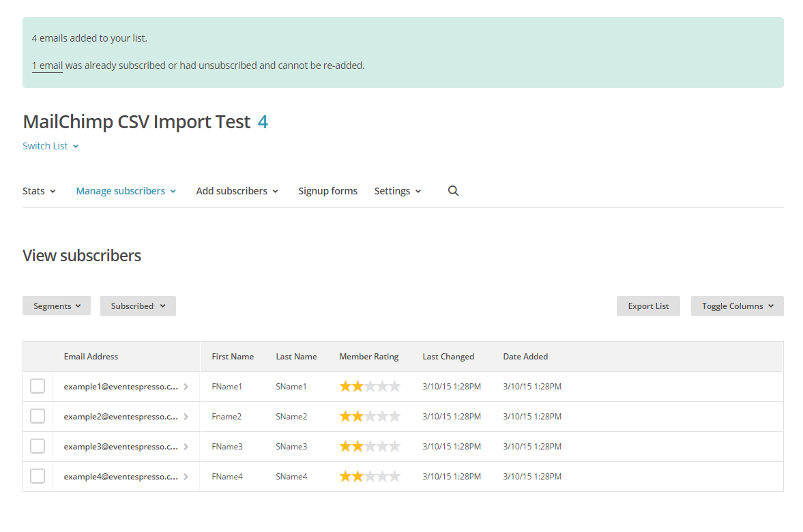Click the FName1 cell
803x532 pixels.
(x=227, y=387)
